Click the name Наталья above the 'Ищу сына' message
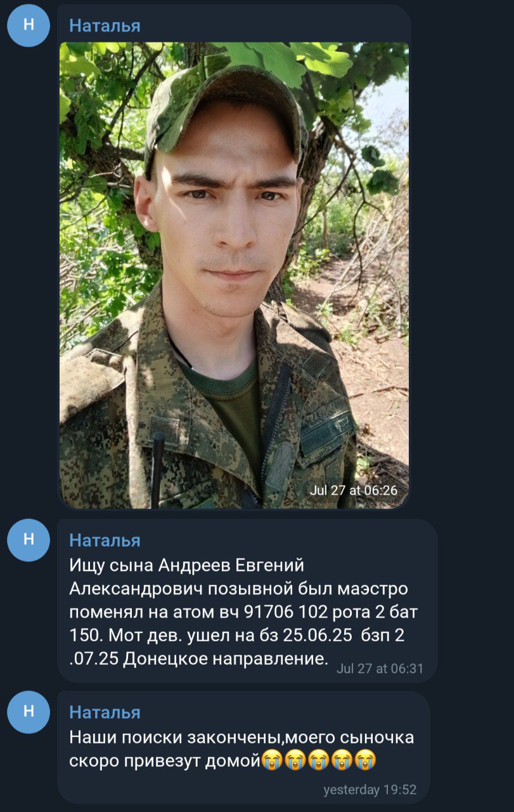Image resolution: width=514 pixels, height=812 pixels. [x=105, y=540]
